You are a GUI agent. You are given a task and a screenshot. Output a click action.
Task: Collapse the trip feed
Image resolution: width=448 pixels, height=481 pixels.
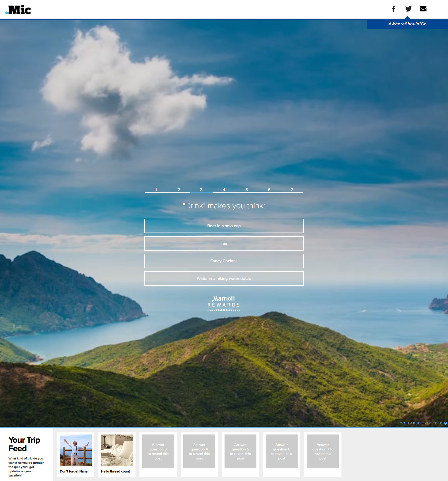(423, 423)
